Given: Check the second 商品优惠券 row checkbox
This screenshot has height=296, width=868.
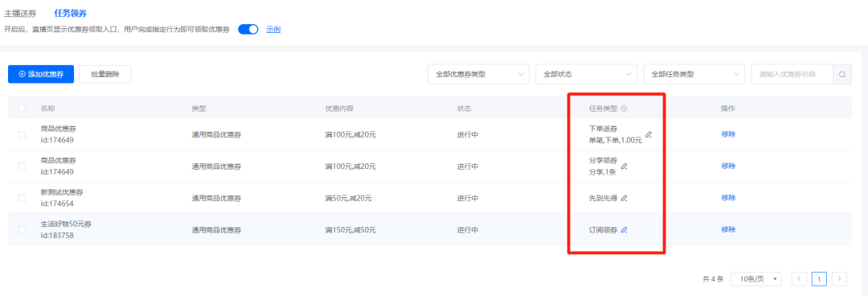Looking at the screenshot, I should (23, 166).
